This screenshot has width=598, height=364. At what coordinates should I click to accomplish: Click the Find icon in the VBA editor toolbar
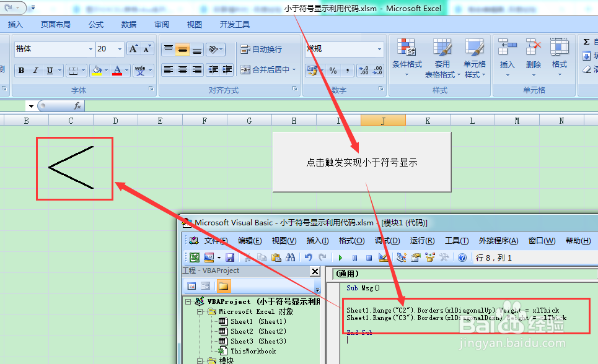(291, 257)
